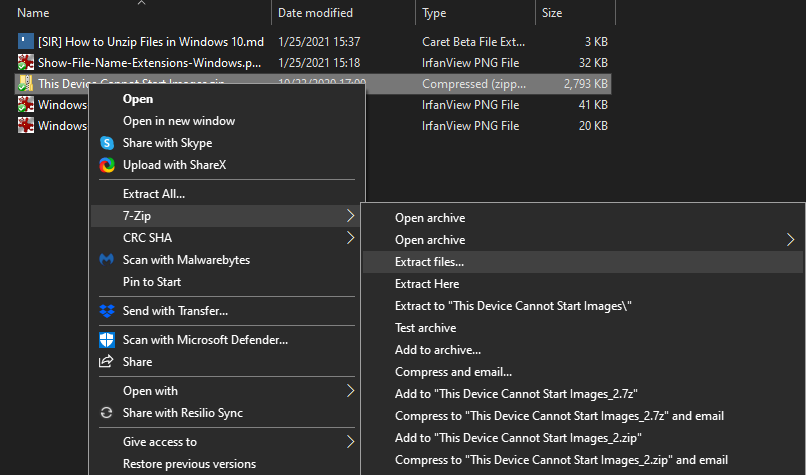
Task: Click the Skype icon in context menu
Action: (106, 143)
